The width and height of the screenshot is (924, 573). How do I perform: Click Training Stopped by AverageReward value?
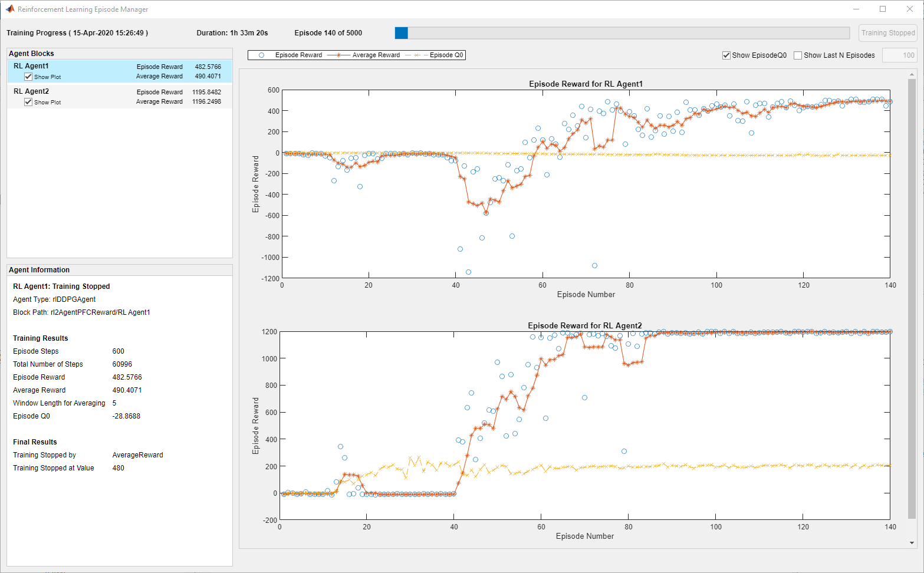pos(138,455)
